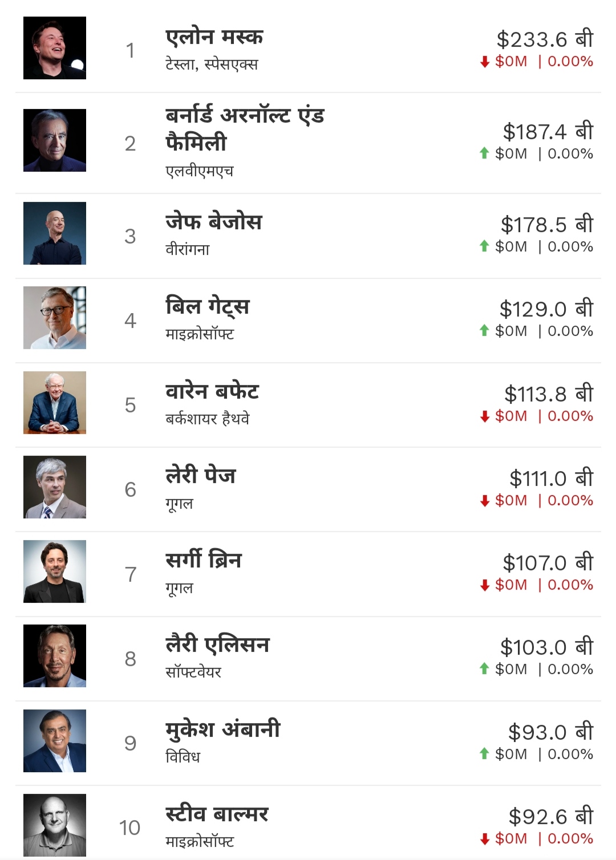Click the red down arrow in rank 6 row

point(485,501)
